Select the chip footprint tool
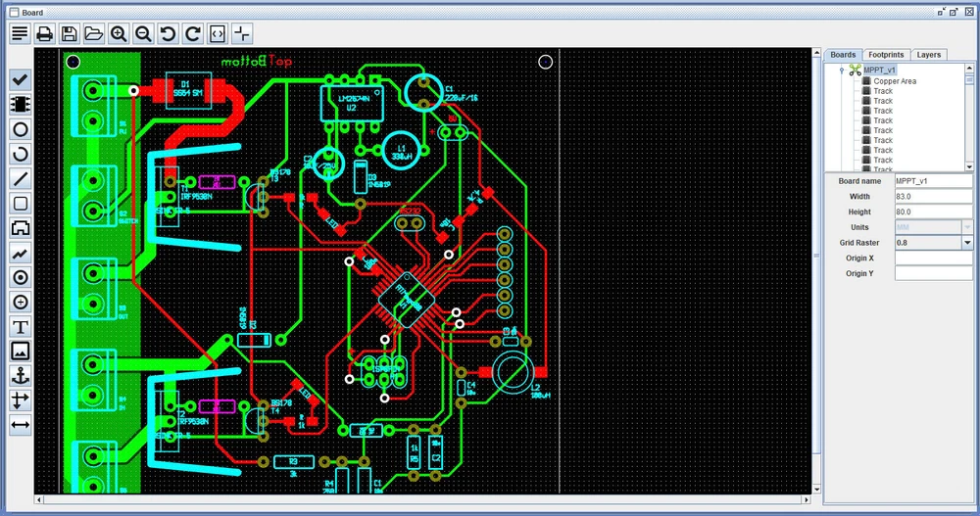Screen dimensions: 980x516 coord(20,104)
